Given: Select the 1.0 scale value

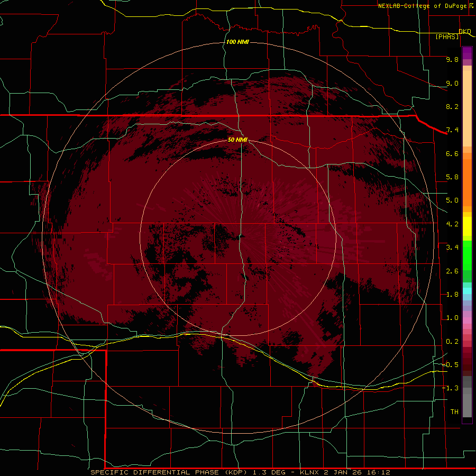Looking at the screenshot, I should tap(452, 318).
